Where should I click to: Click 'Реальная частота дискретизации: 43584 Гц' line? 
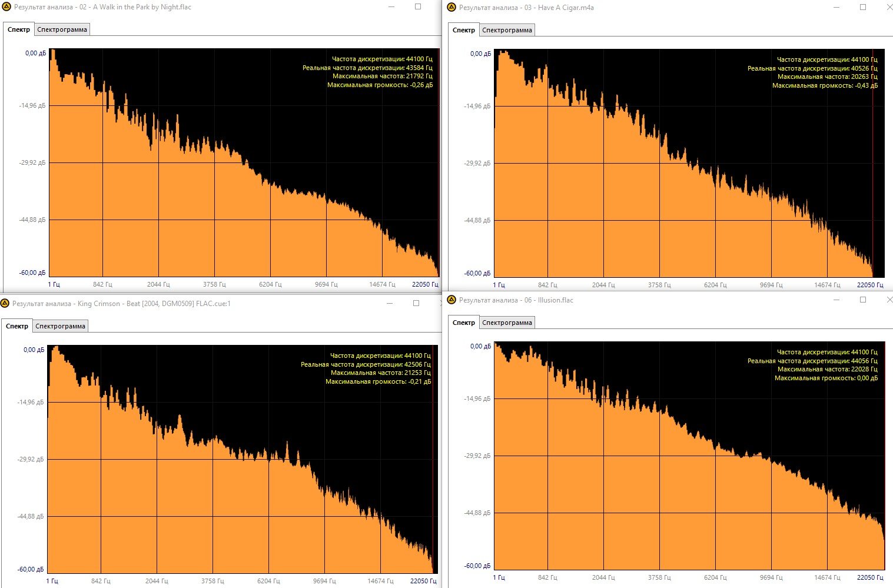tap(367, 68)
